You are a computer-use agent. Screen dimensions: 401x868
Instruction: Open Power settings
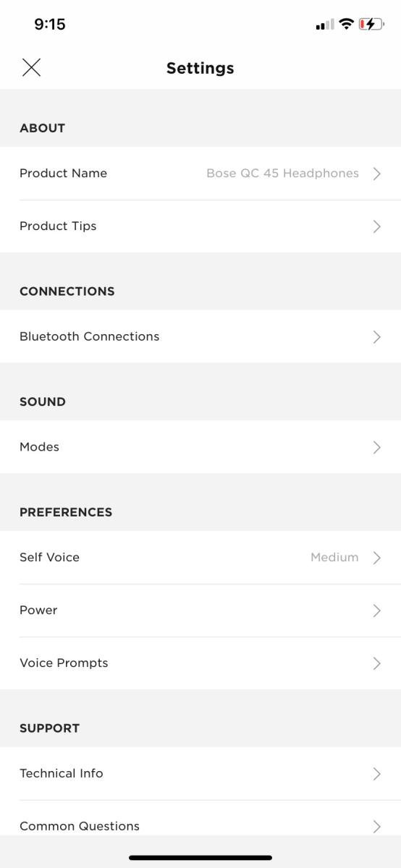pyautogui.click(x=200, y=610)
